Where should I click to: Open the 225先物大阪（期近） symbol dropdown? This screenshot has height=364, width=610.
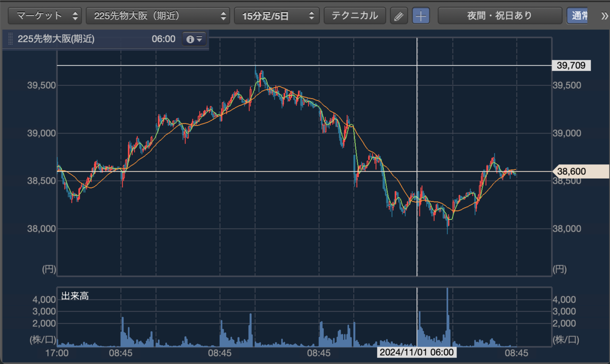(158, 16)
